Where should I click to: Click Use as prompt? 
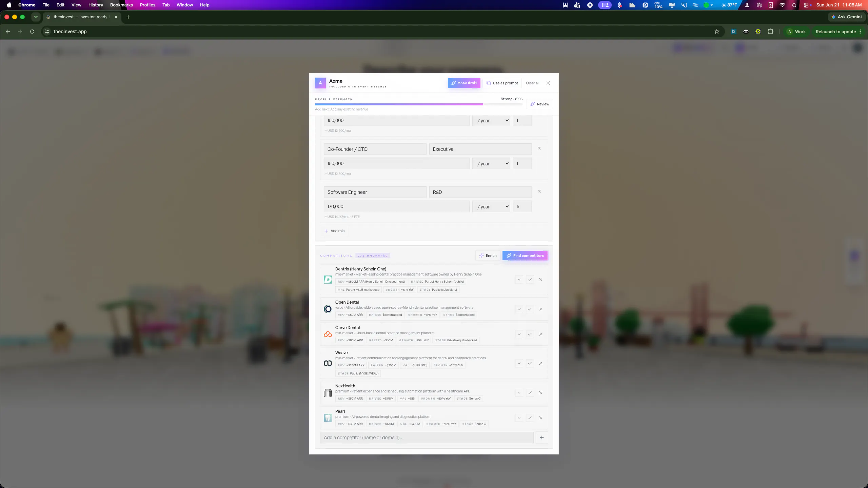tap(502, 83)
